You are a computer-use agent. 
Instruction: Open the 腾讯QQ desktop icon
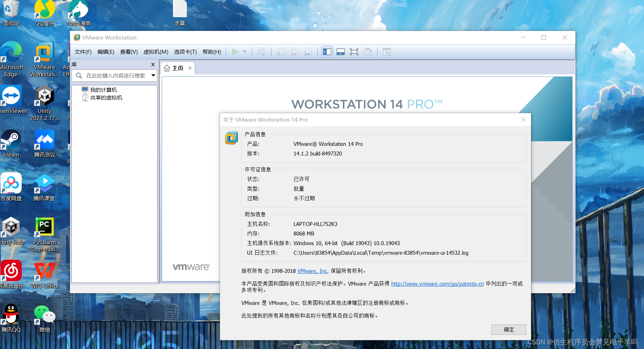pyautogui.click(x=11, y=318)
